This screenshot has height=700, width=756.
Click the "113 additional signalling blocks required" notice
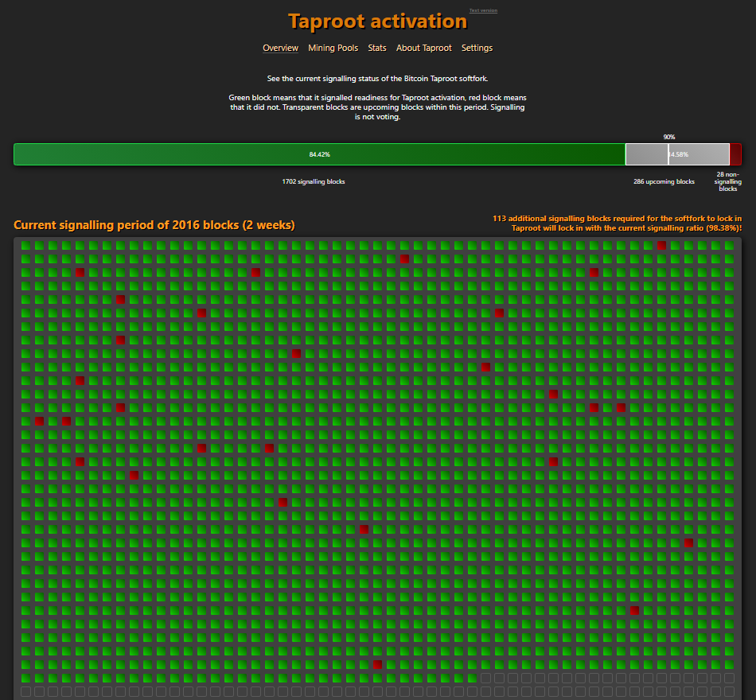[617, 219]
